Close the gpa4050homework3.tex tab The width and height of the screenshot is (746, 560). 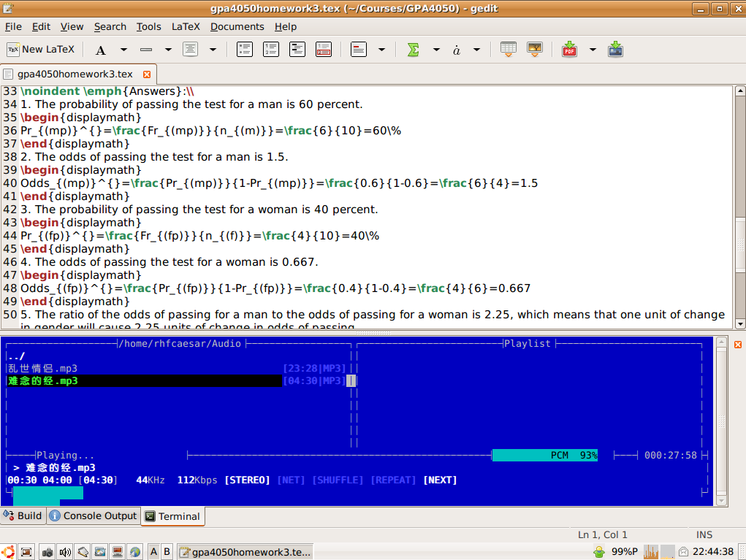click(147, 74)
